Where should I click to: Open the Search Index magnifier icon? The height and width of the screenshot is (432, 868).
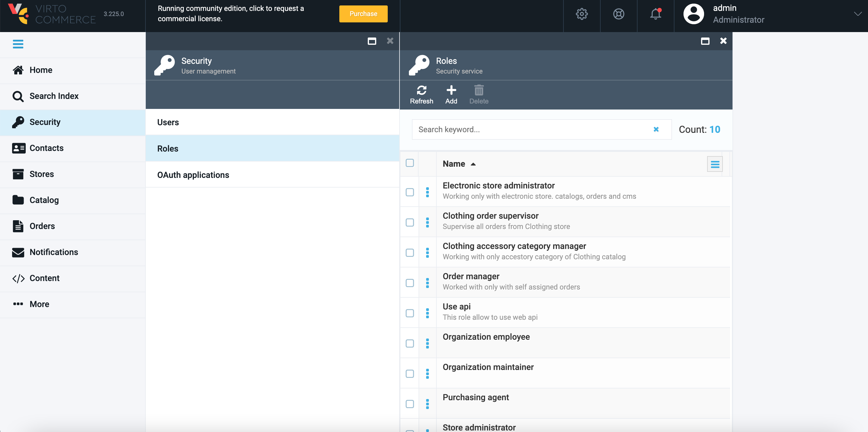point(18,96)
